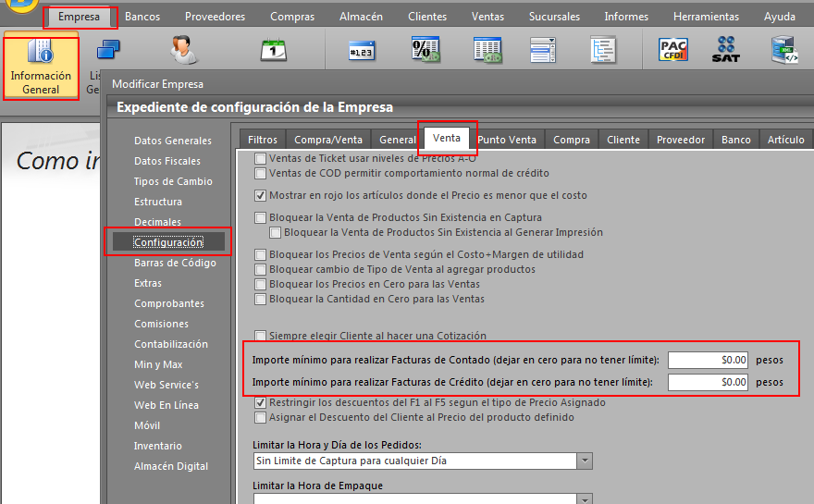Open the percentage rates icon
814x504 pixels.
(x=425, y=50)
